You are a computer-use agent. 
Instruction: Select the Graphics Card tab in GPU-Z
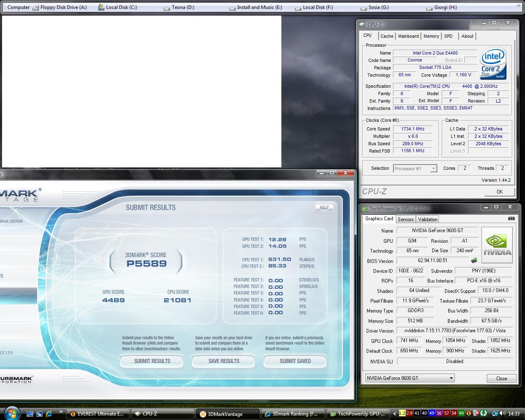point(379,219)
